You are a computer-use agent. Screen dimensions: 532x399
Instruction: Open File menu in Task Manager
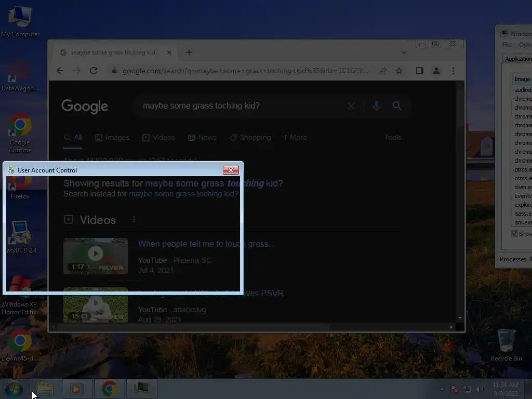click(507, 45)
